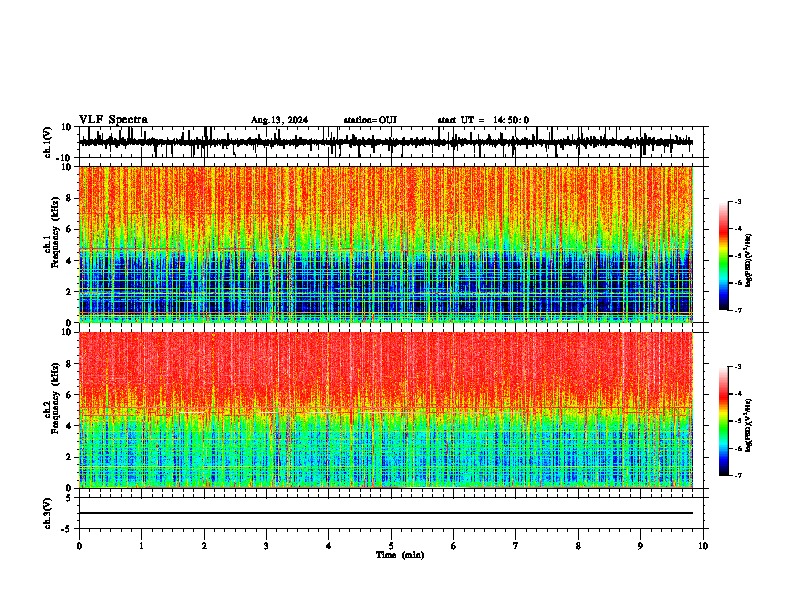Click the "station=OUI" header label
This screenshot has width=792, height=612.
pos(370,120)
